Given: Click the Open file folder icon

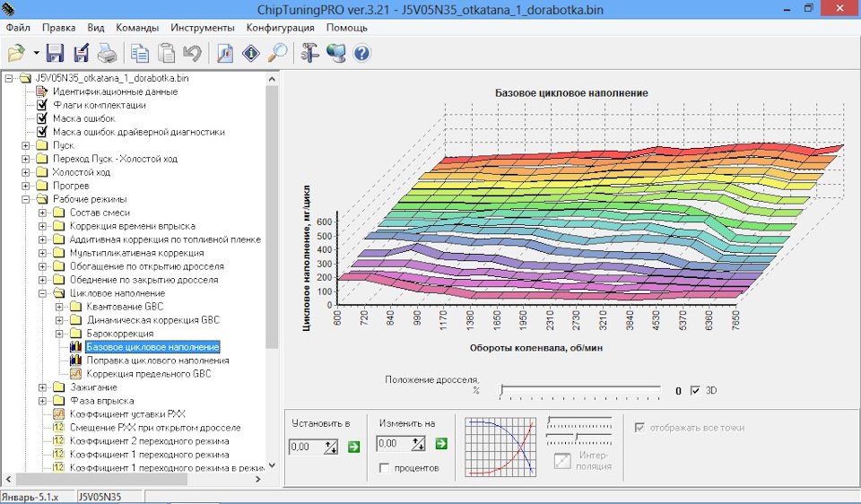Looking at the screenshot, I should (15, 53).
